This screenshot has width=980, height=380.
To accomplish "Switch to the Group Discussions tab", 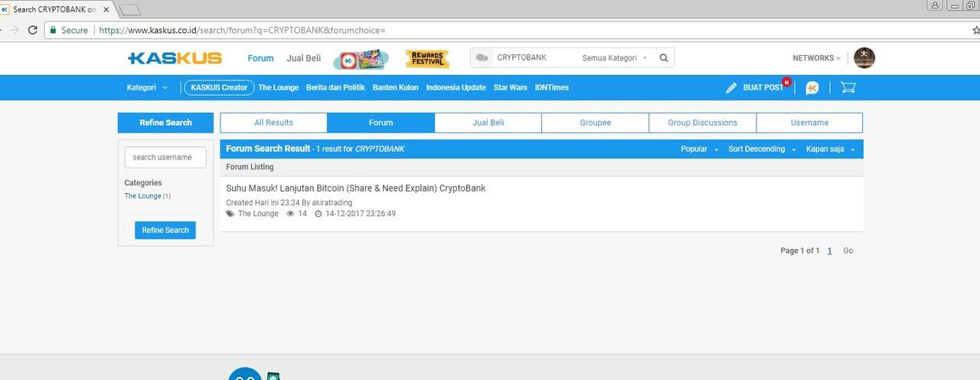I will pos(702,123).
